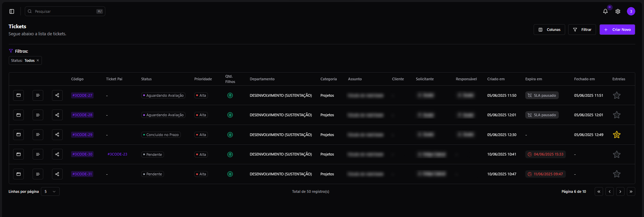Open the Filtrar filter button
Image resolution: width=644 pixels, height=217 pixels.
point(582,30)
